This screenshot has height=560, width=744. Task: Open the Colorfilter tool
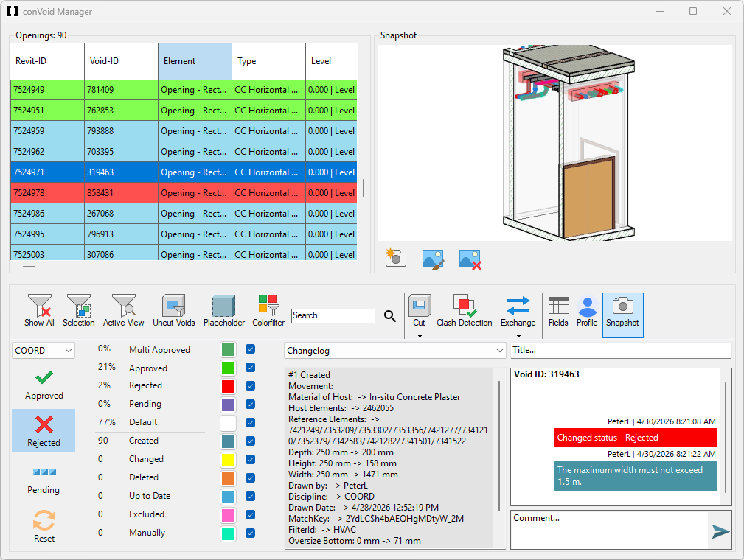tap(268, 310)
